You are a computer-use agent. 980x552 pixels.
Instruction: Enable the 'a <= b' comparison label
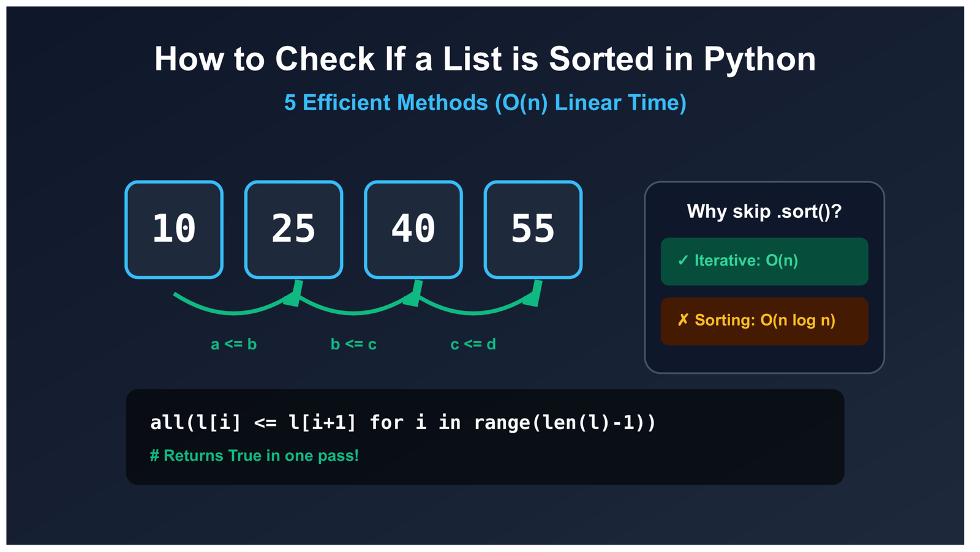click(x=235, y=344)
